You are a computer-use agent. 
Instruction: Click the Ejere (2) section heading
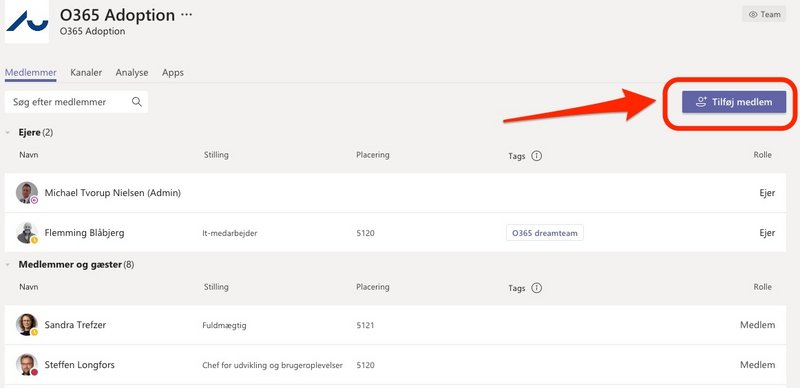[36, 133]
